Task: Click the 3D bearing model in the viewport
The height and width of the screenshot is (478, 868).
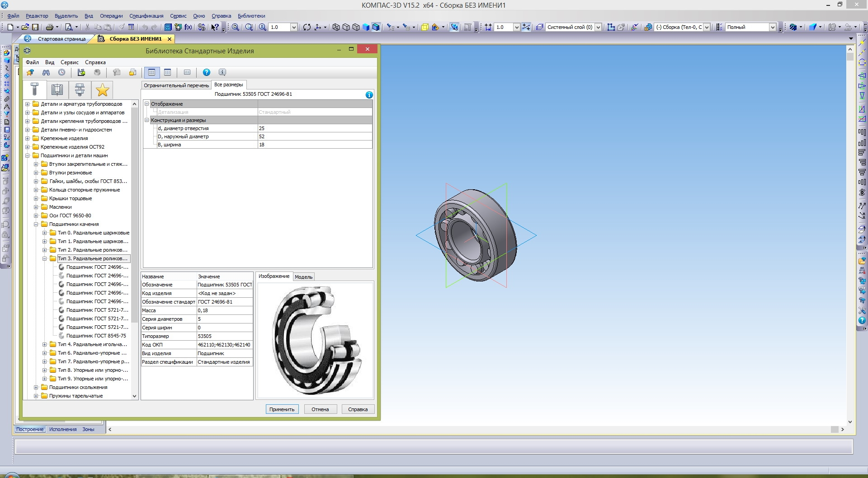Action: [476, 235]
